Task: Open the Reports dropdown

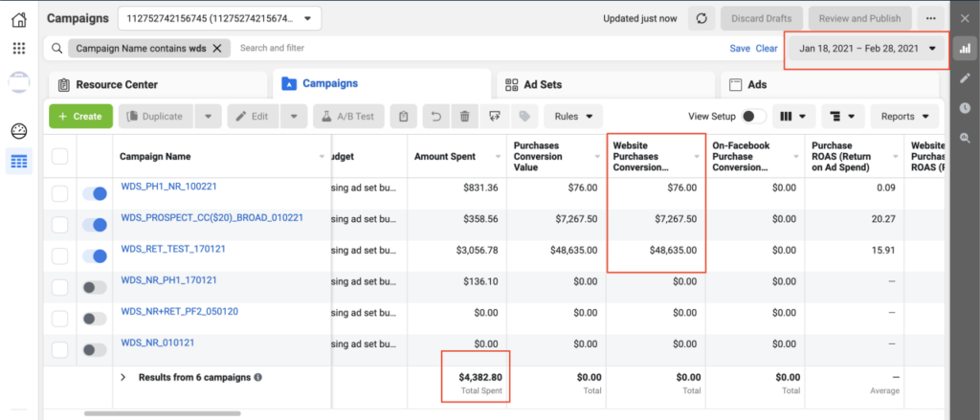Action: (x=904, y=117)
